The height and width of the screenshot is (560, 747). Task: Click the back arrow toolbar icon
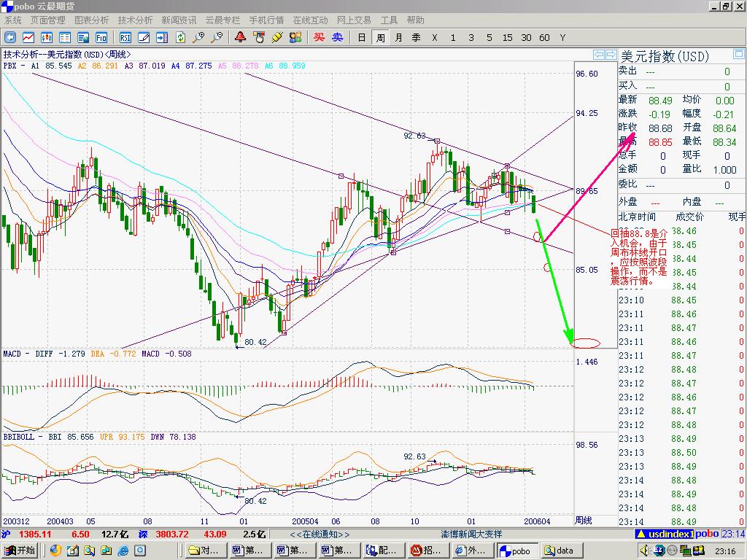(x=10, y=37)
